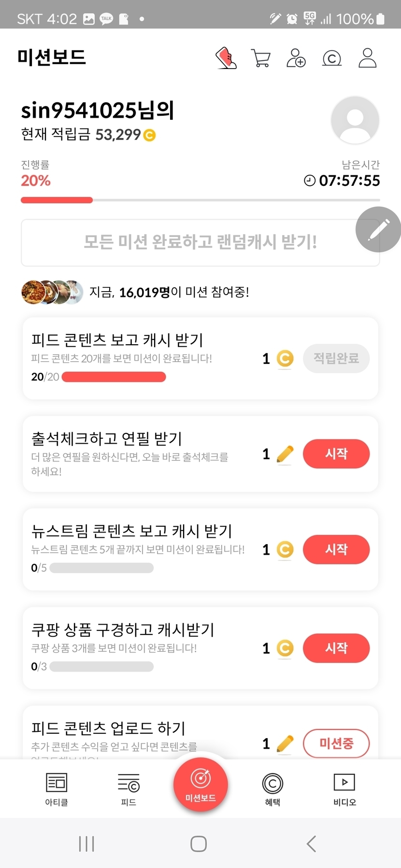401x868 pixels.
Task: Open the shopping cart
Action: [261, 58]
